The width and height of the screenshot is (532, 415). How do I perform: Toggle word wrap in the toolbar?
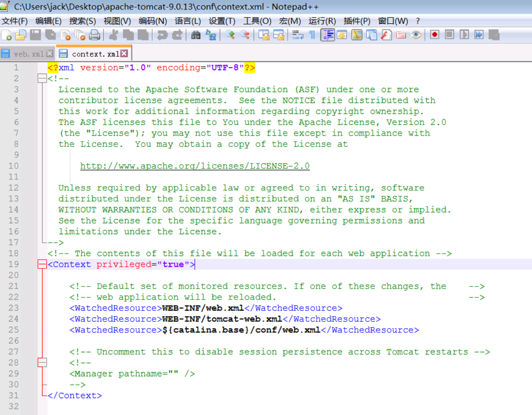click(x=298, y=35)
